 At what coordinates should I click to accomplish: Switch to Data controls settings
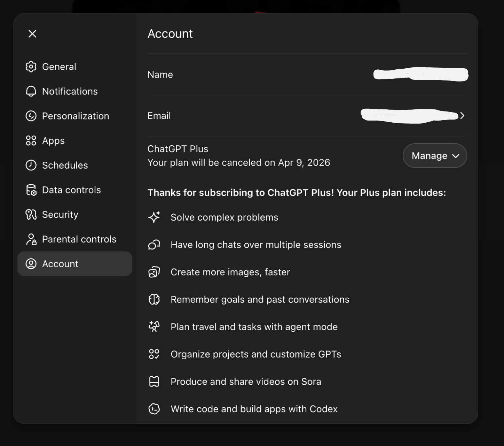tap(71, 190)
